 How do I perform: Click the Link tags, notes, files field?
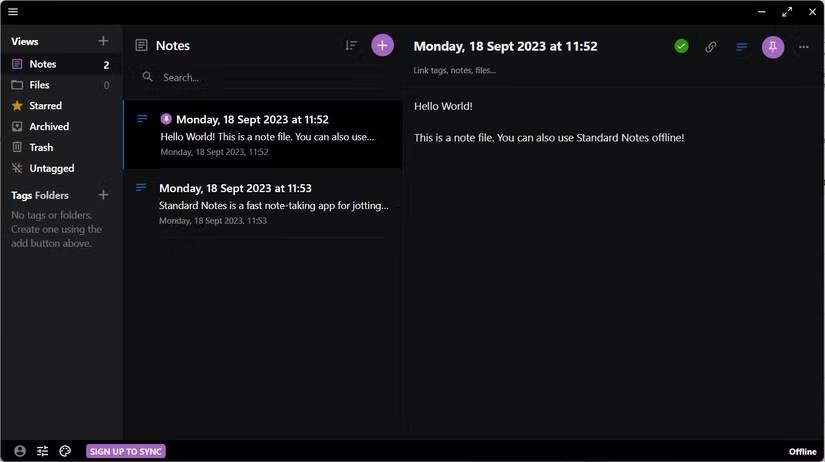[455, 71]
